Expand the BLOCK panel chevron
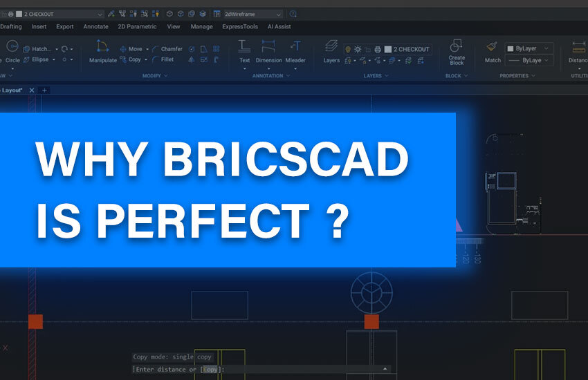This screenshot has width=588, height=380. pyautogui.click(x=466, y=75)
